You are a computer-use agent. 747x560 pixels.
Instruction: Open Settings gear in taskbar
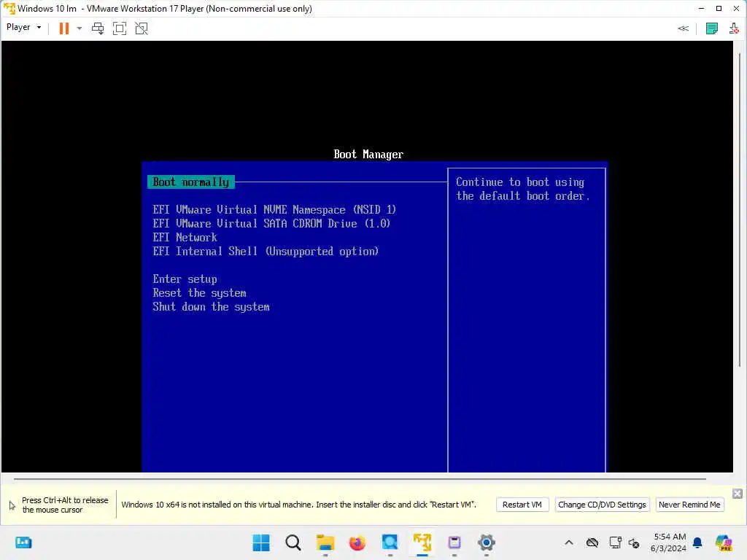click(x=487, y=542)
